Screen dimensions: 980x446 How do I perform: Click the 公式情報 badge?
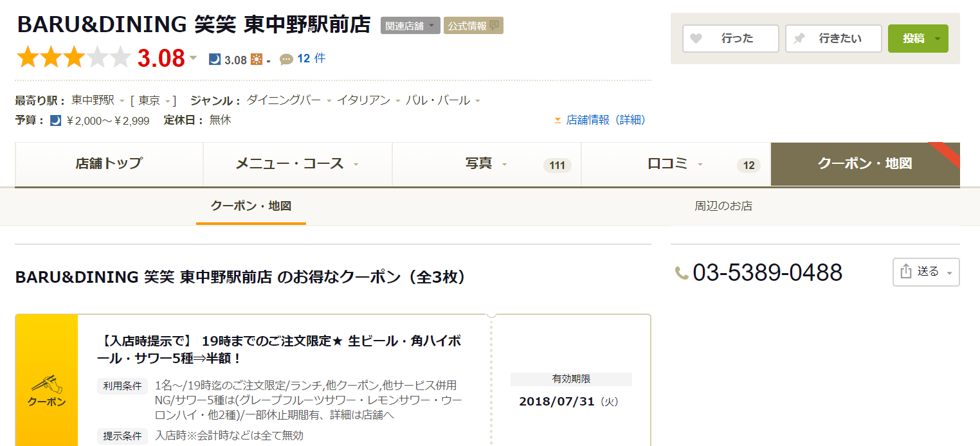tap(473, 26)
